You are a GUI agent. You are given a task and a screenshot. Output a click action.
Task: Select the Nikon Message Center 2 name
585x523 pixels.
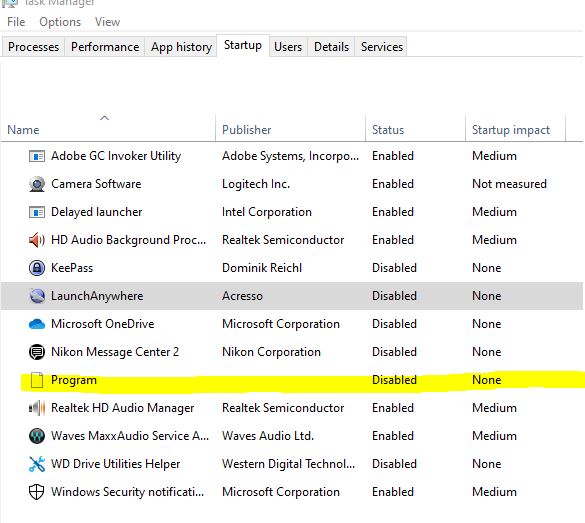[115, 352]
